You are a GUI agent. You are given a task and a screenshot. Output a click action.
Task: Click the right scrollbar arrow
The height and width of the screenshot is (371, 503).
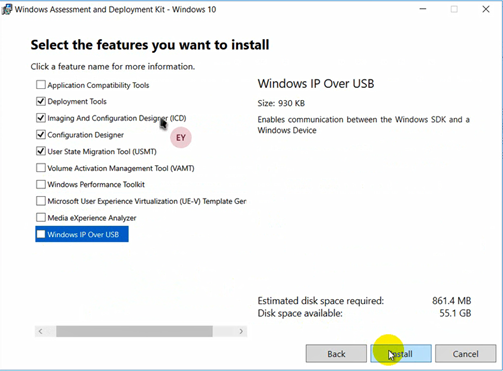(241, 331)
